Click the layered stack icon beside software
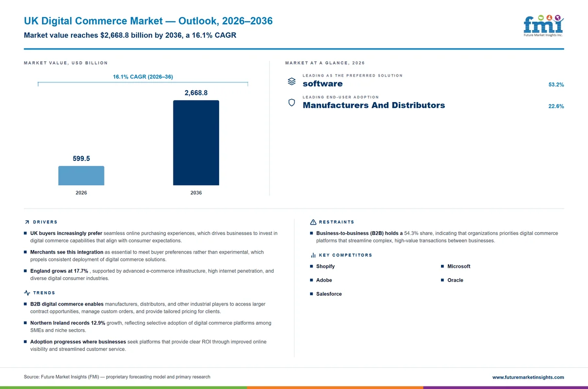Viewport: 588px width, 389px height. pos(291,81)
